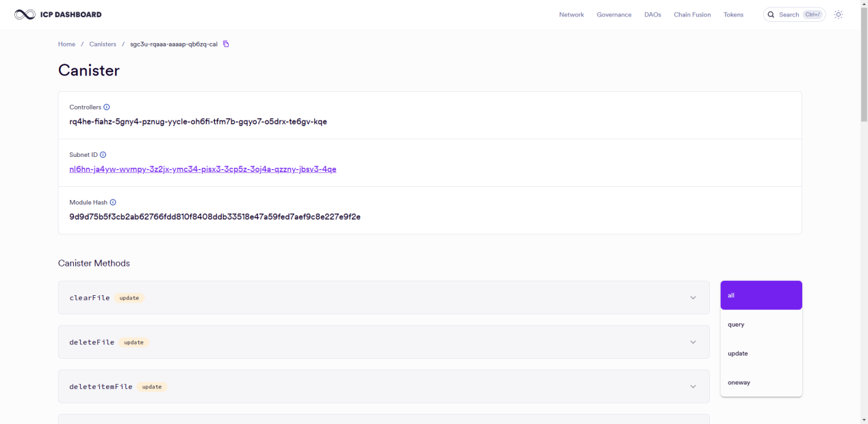
Task: Click info icon next to Subnet ID
Action: point(103,155)
